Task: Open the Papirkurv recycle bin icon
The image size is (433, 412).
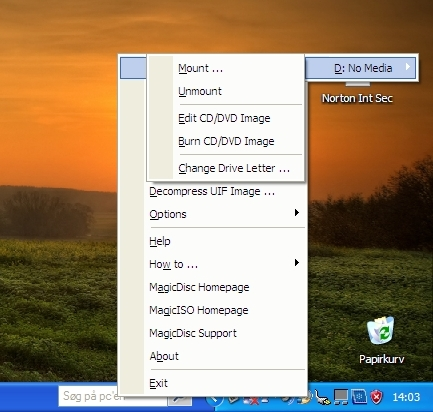Action: click(x=381, y=341)
